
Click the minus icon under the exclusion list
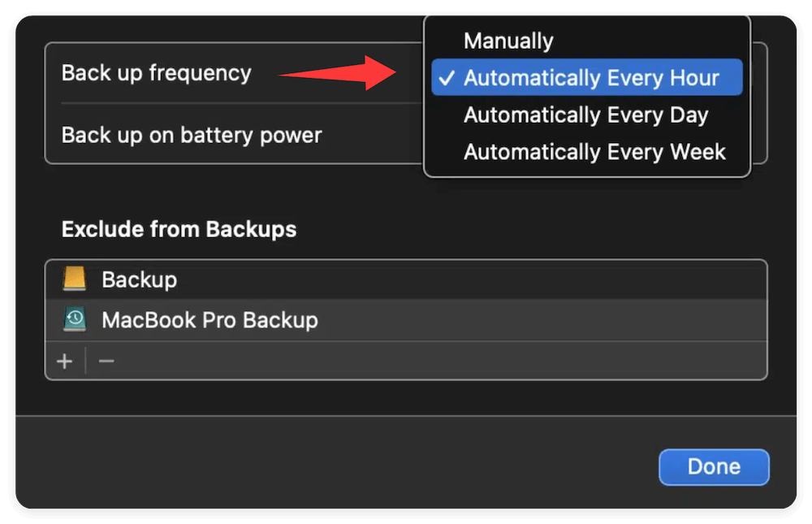tap(105, 360)
